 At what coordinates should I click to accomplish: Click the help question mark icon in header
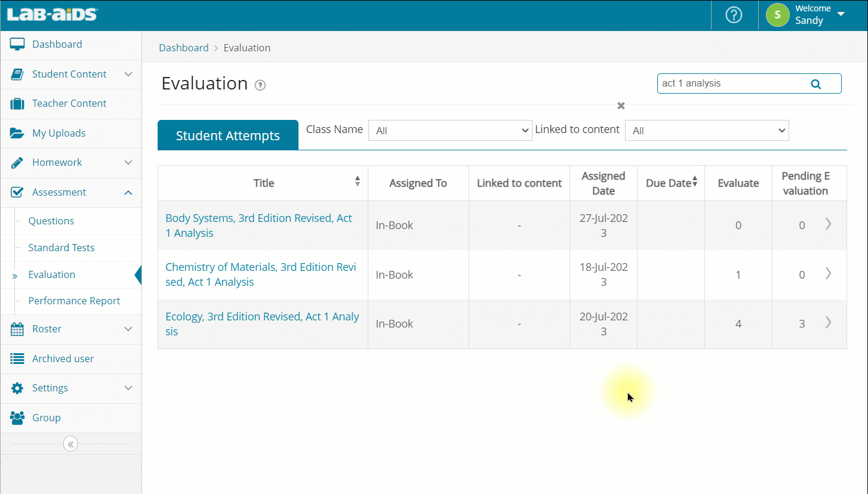click(733, 15)
